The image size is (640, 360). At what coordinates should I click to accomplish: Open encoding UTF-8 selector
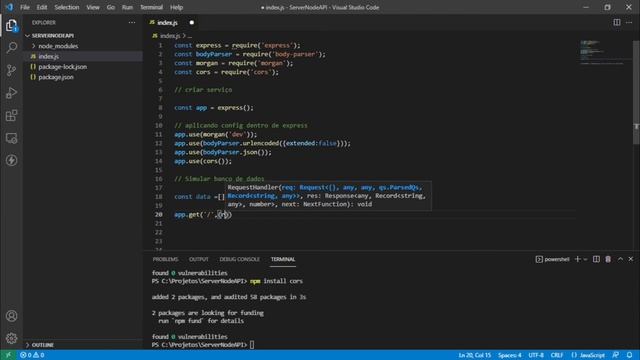point(536,355)
